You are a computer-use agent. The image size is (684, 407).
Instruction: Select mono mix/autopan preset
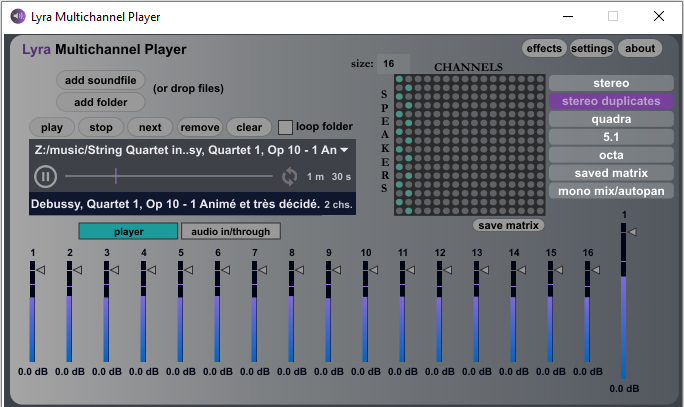coord(611,191)
